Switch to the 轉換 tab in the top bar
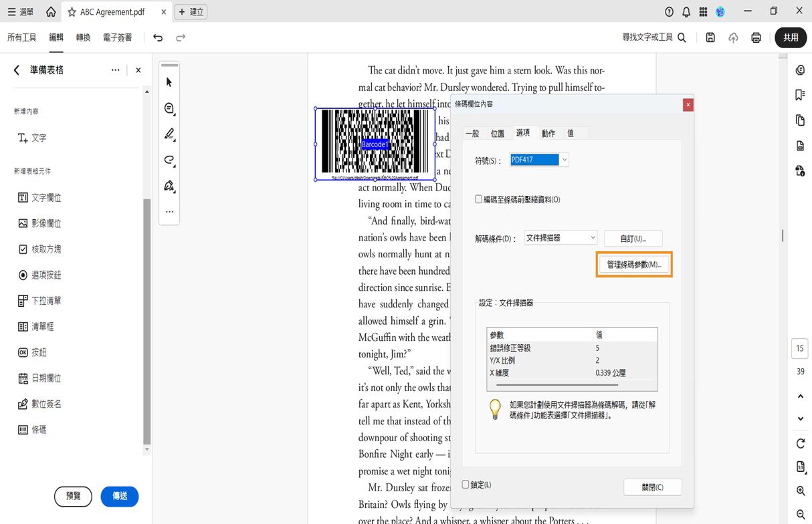 click(x=83, y=37)
